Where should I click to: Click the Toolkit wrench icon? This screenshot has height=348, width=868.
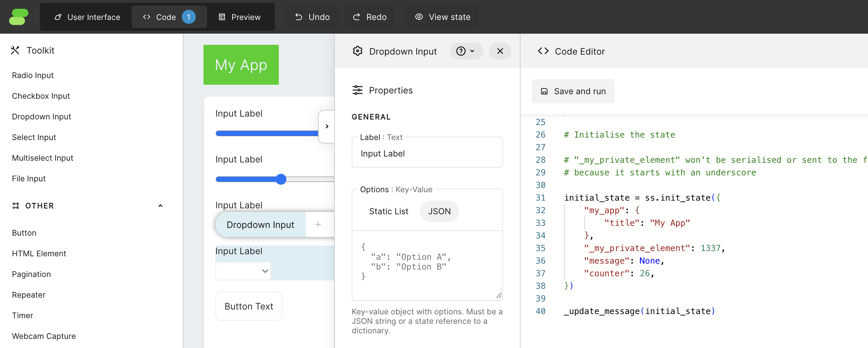click(x=15, y=50)
